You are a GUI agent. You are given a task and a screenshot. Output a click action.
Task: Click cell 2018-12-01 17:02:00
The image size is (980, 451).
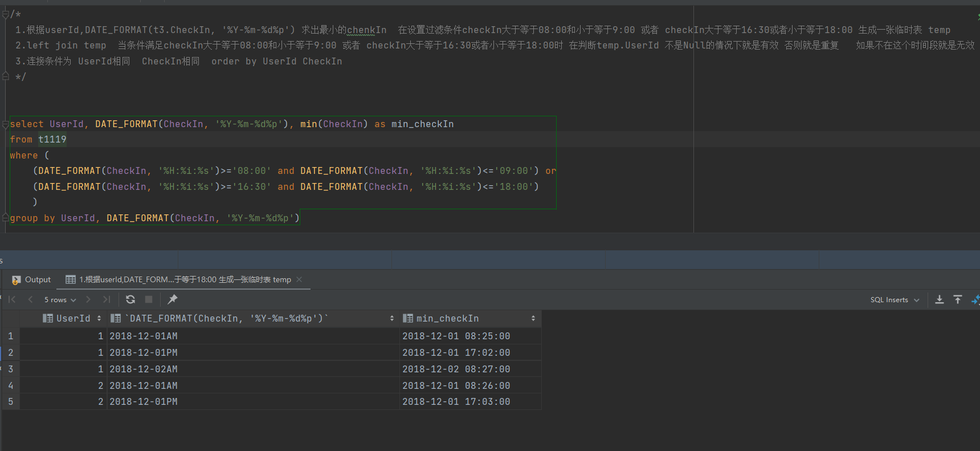(470, 352)
